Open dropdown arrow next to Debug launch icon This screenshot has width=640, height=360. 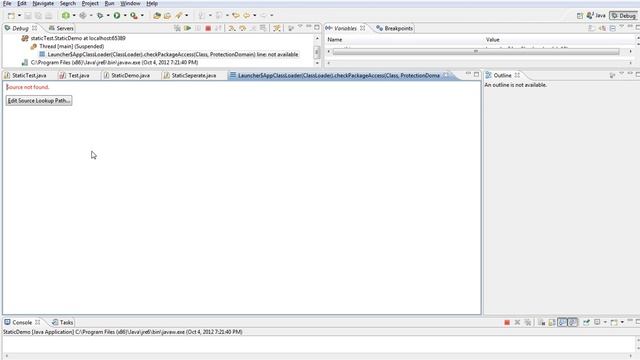(108, 16)
